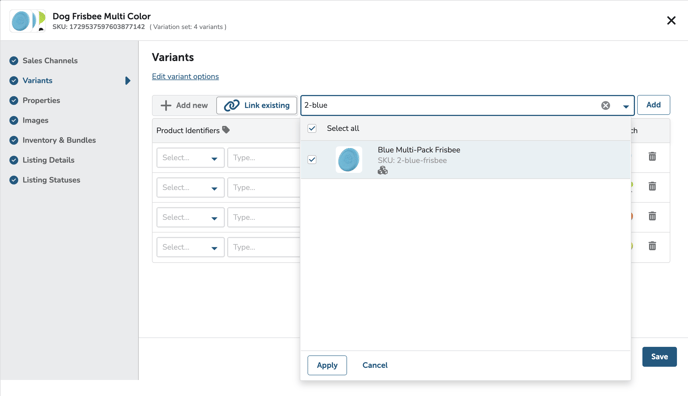Open the second row identifier Select dropdown
The height and width of the screenshot is (396, 688).
point(190,188)
